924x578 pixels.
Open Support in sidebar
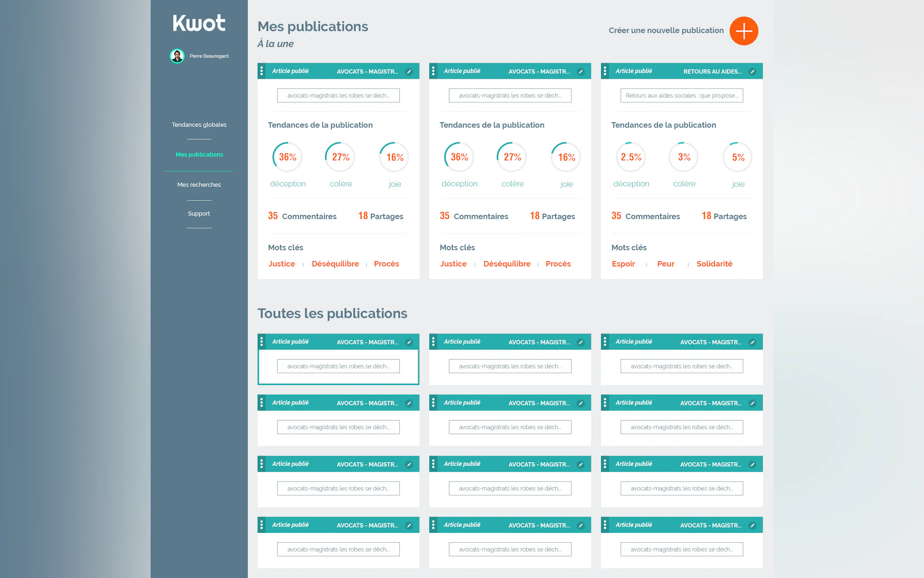(199, 213)
